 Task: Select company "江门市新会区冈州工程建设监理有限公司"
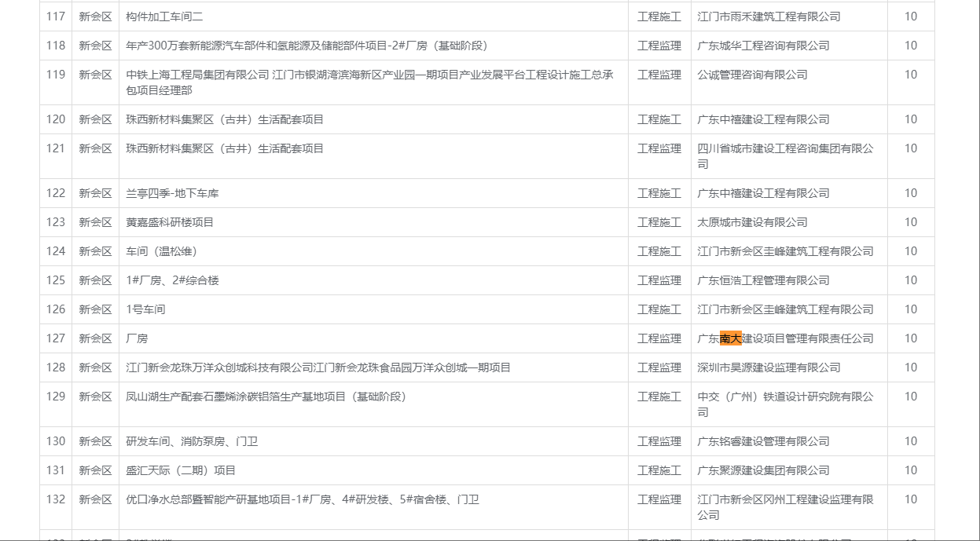click(x=785, y=507)
